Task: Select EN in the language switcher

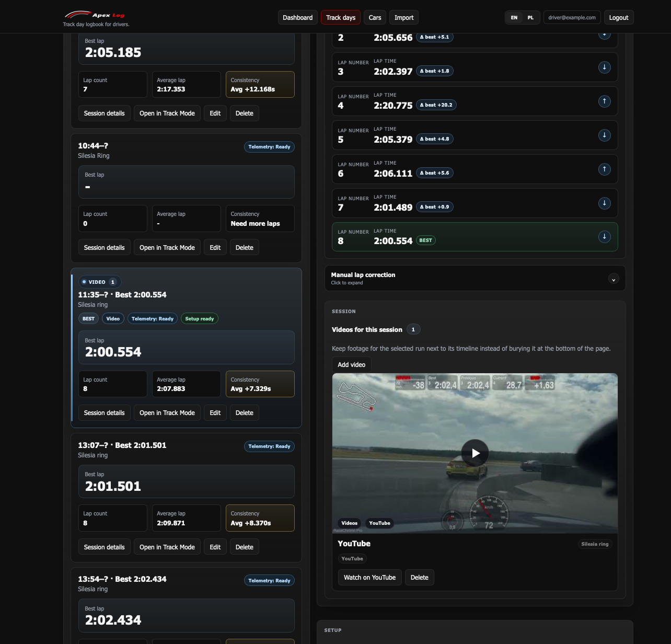Action: point(514,17)
